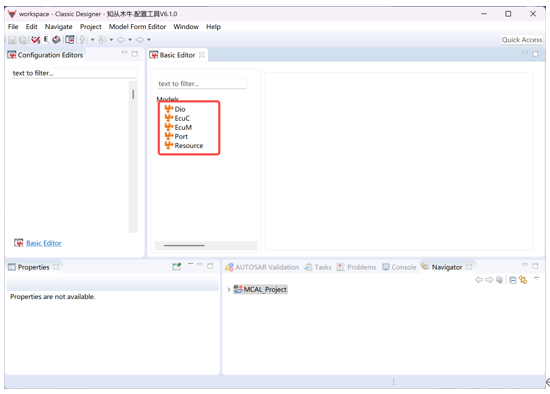
Task: Select MCAL_Project in the Navigator
Action: pos(261,289)
